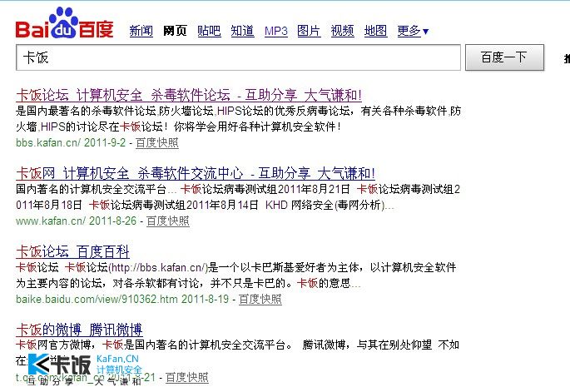Open the 卡饭论坛_百度百科 result

tap(72, 251)
